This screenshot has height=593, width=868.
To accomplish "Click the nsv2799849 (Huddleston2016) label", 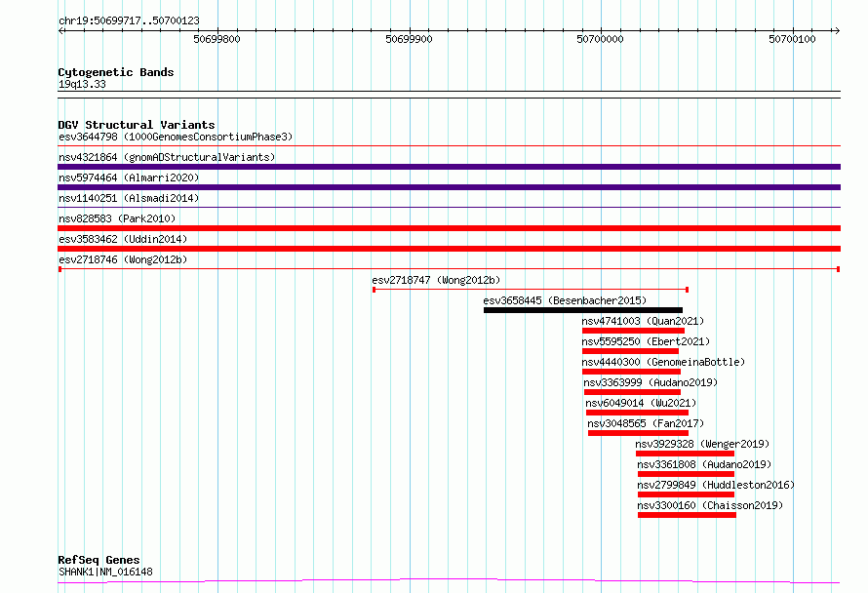I will (x=716, y=485).
